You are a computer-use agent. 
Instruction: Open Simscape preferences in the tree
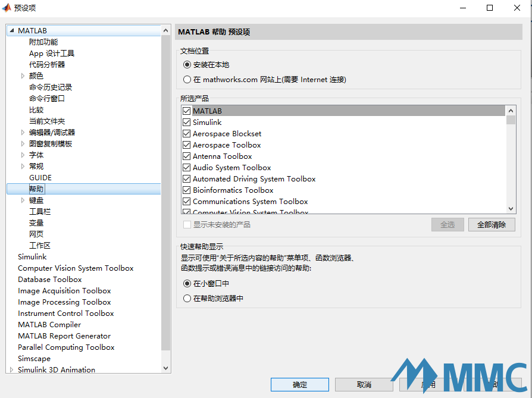(x=35, y=359)
